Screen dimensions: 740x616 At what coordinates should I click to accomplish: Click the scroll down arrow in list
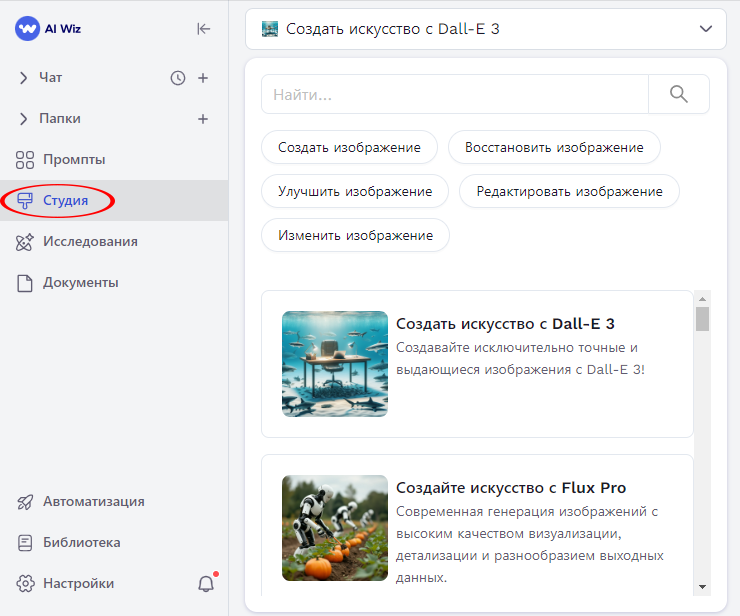(702, 586)
